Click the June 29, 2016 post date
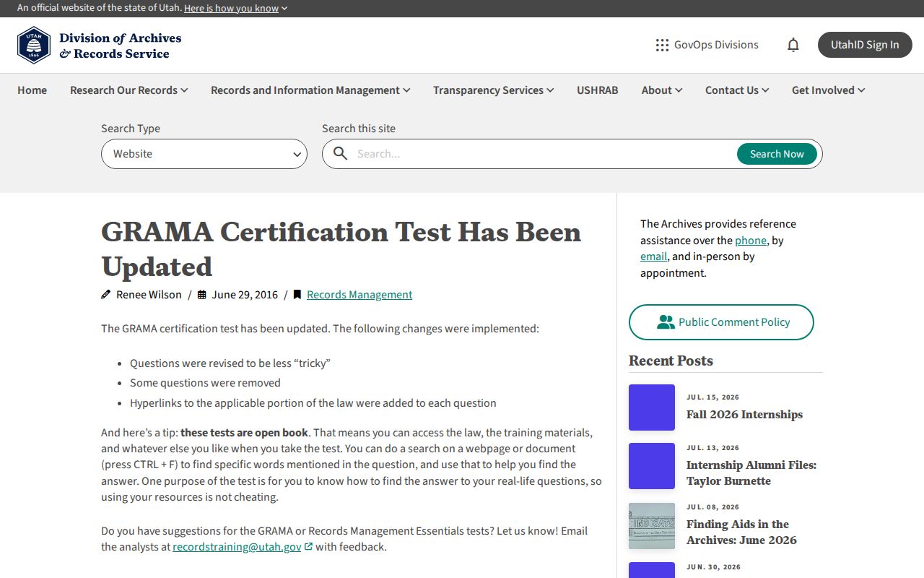The width and height of the screenshot is (924, 578). point(245,295)
